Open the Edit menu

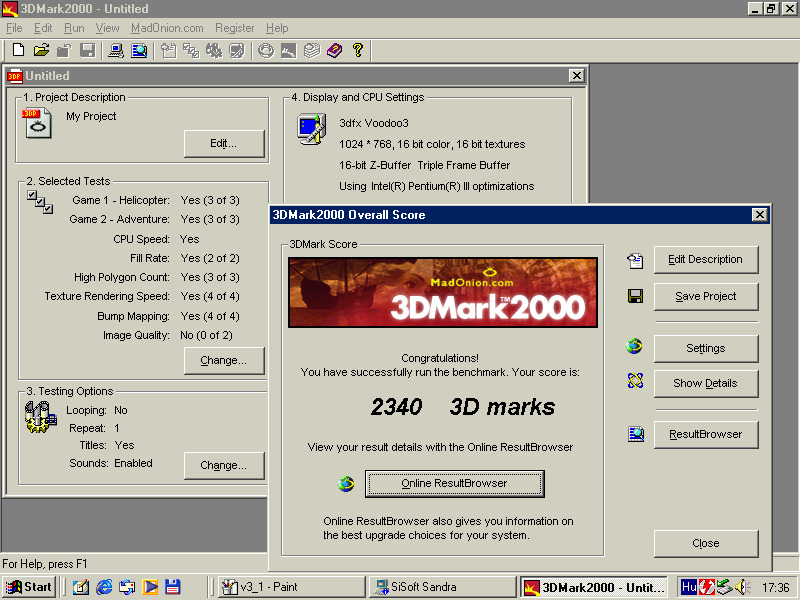pos(43,28)
